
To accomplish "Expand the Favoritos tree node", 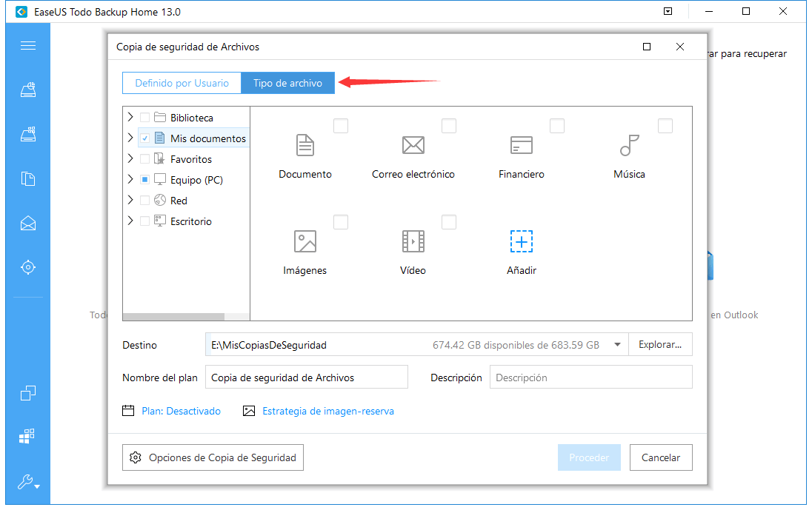I will click(130, 158).
